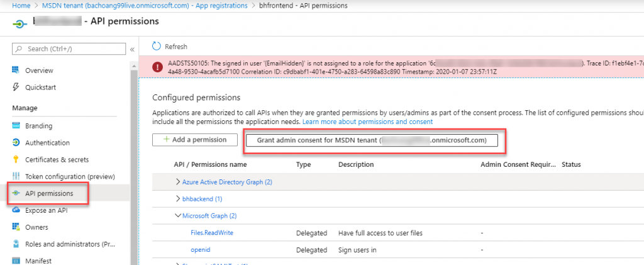Click the Search (Ctrl+/) input field
Image resolution: width=644 pixels, height=265 pixels.
click(69, 48)
